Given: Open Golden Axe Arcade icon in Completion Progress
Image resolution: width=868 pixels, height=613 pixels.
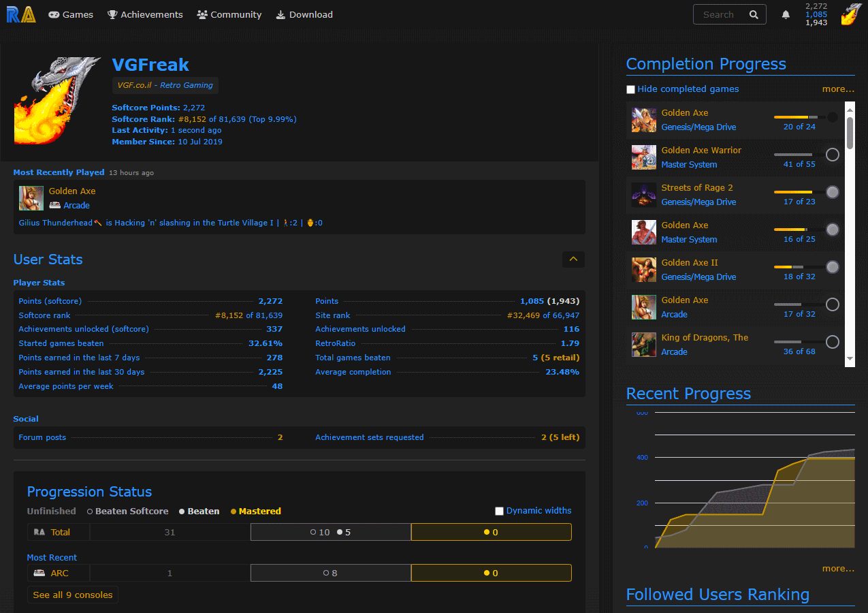Looking at the screenshot, I should pos(644,307).
